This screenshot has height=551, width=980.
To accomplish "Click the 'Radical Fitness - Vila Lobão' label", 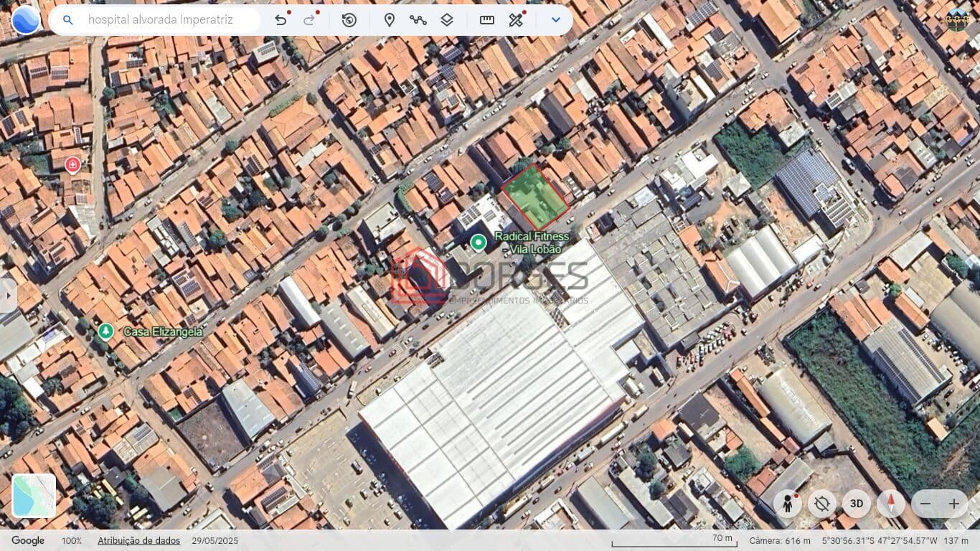I will tap(532, 242).
